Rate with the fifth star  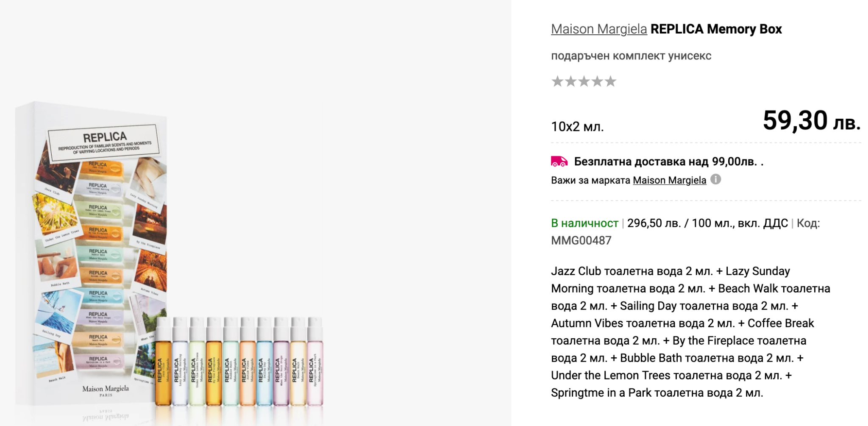tap(610, 81)
